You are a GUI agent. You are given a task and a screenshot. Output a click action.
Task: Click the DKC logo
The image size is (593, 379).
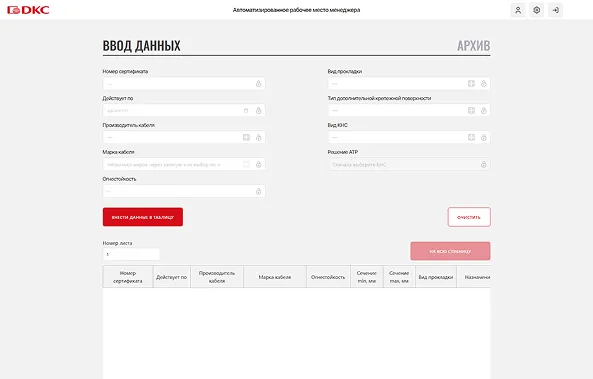click(x=28, y=10)
